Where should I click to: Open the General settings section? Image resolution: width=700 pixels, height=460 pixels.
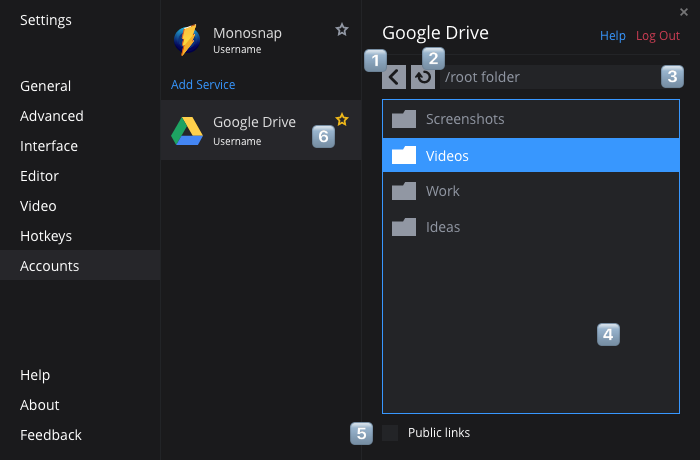(x=45, y=86)
